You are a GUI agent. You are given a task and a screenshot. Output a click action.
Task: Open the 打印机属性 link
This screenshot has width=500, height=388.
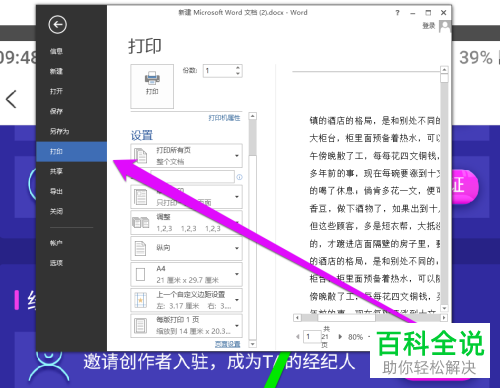[224, 118]
